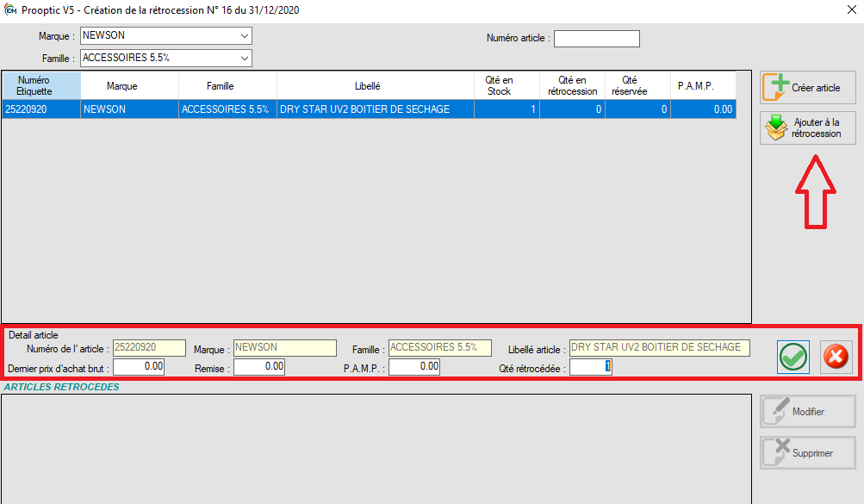Sort by the Numéro Etiquette column header
Screen dimensions: 864x504
[x=41, y=86]
